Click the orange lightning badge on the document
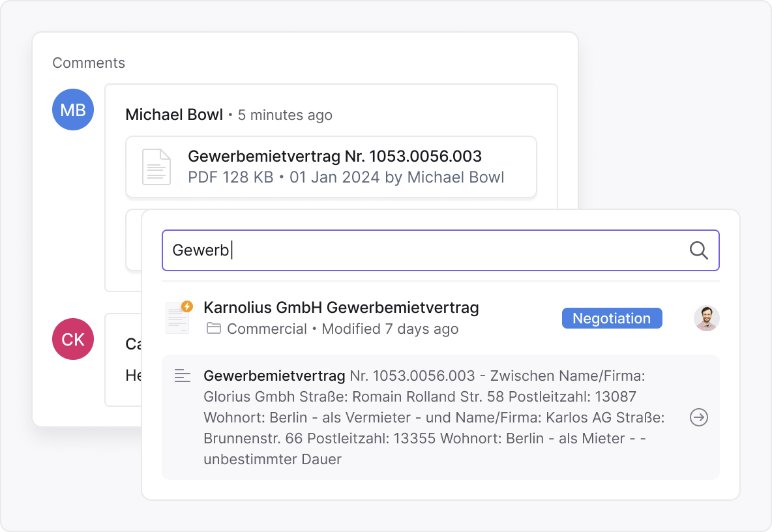This screenshot has width=772, height=532. pyautogui.click(x=187, y=306)
